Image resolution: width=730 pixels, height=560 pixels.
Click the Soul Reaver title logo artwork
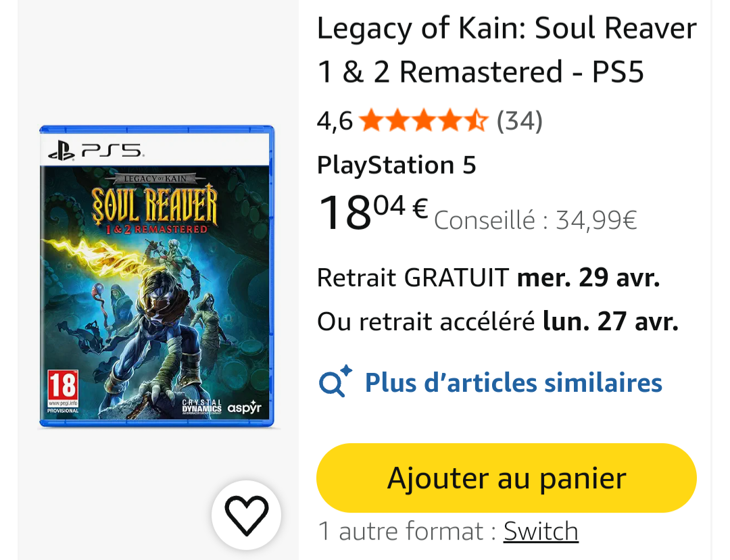[155, 205]
